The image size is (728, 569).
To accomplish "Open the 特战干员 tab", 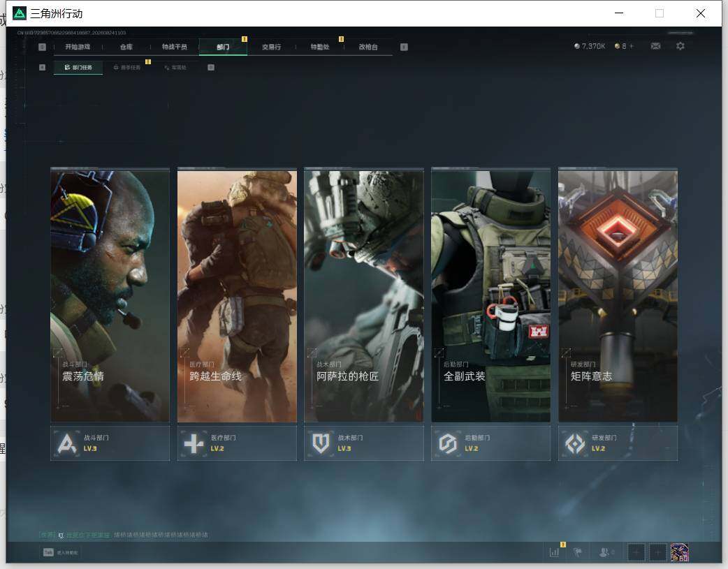I will point(175,47).
